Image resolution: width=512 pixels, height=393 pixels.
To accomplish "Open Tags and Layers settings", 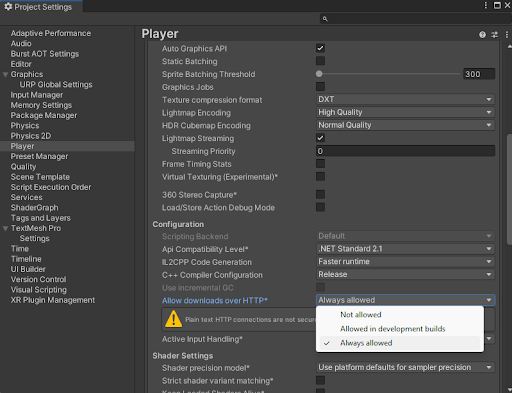I will point(41,218).
